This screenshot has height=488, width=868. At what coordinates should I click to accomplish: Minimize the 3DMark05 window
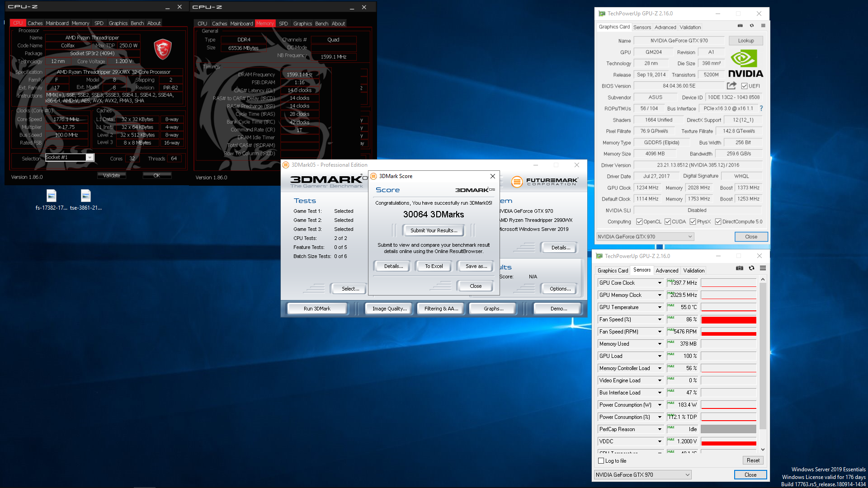[x=535, y=165]
